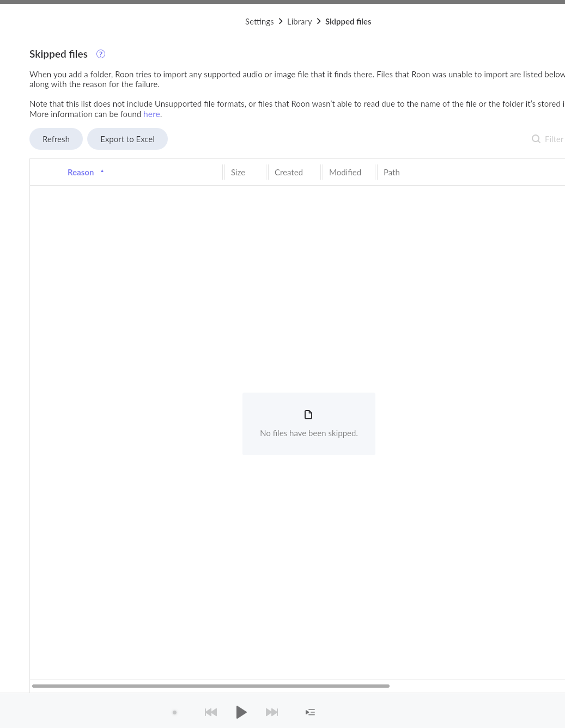Click the empty-state file icon
Image resolution: width=565 pixels, height=728 pixels.
click(308, 415)
